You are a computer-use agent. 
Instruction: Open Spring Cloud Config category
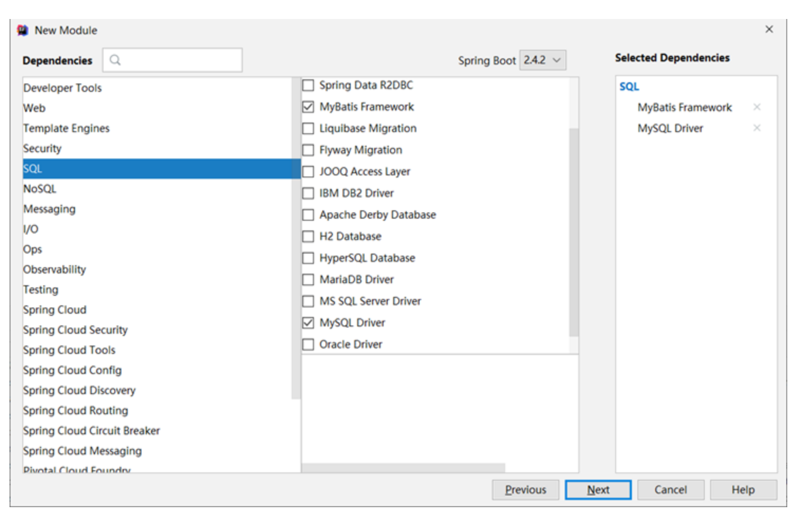tap(157, 370)
